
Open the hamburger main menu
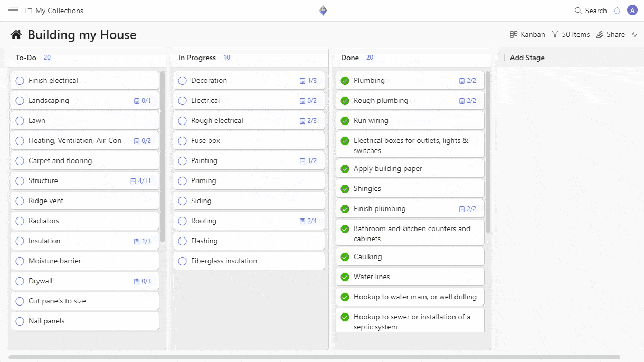[x=13, y=11]
